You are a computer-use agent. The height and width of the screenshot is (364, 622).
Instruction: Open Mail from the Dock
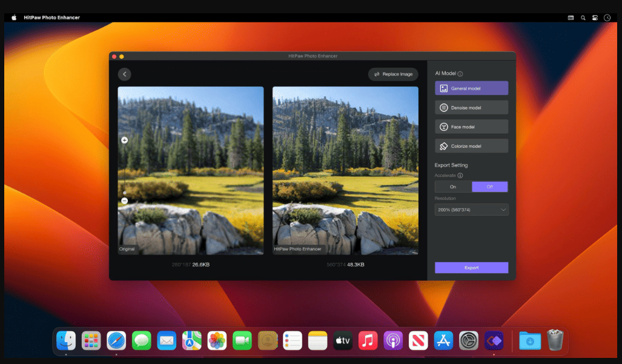pos(167,340)
